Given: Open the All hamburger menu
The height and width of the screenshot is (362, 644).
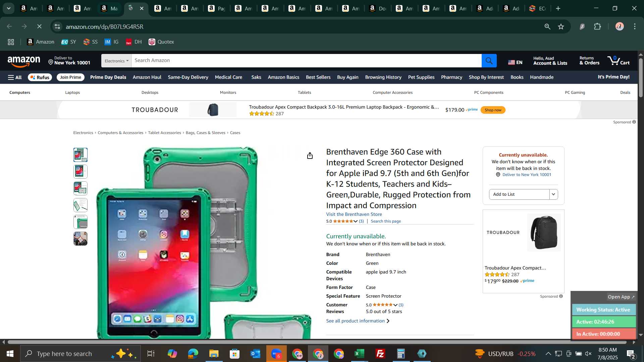Looking at the screenshot, I should (15, 77).
